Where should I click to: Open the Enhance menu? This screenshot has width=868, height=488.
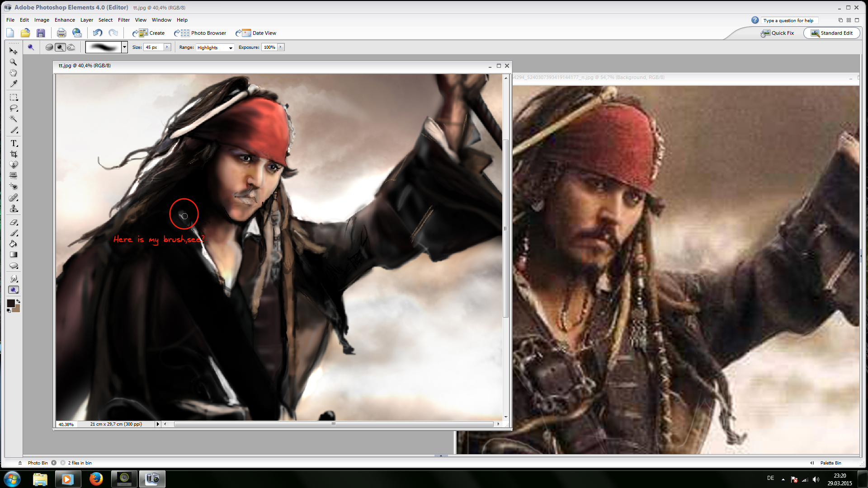click(65, 20)
